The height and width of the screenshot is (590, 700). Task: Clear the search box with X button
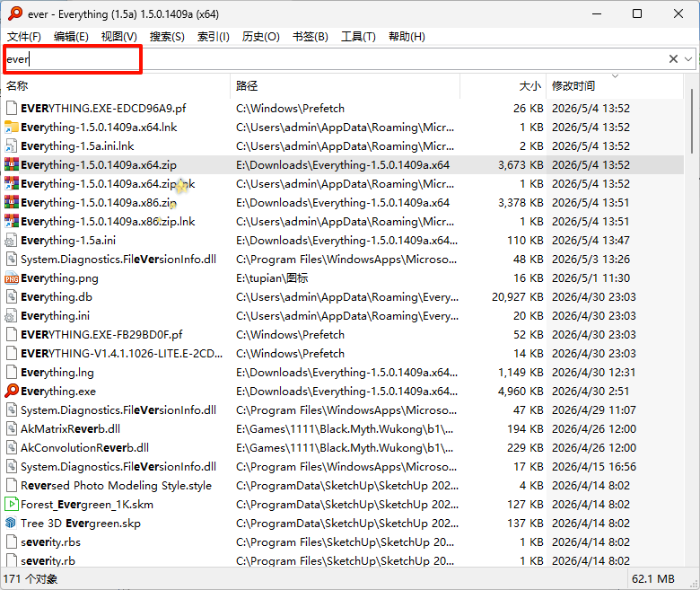coord(673,59)
